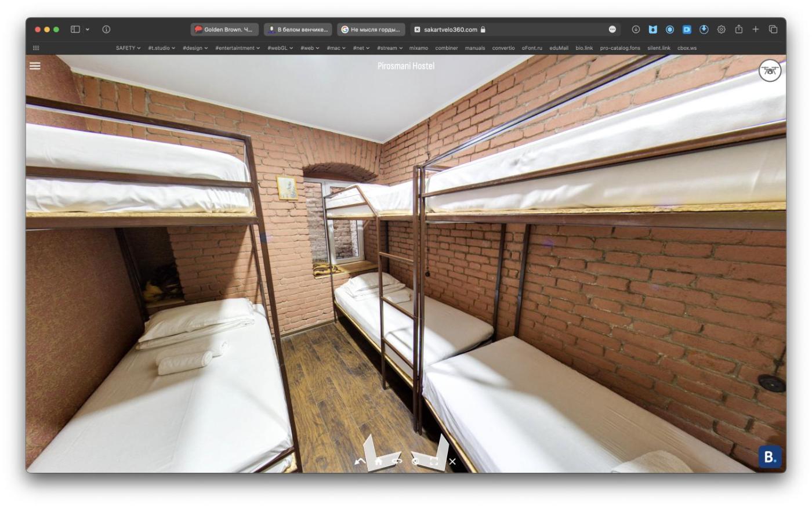Switch to the Golden Brown tab

coord(224,30)
